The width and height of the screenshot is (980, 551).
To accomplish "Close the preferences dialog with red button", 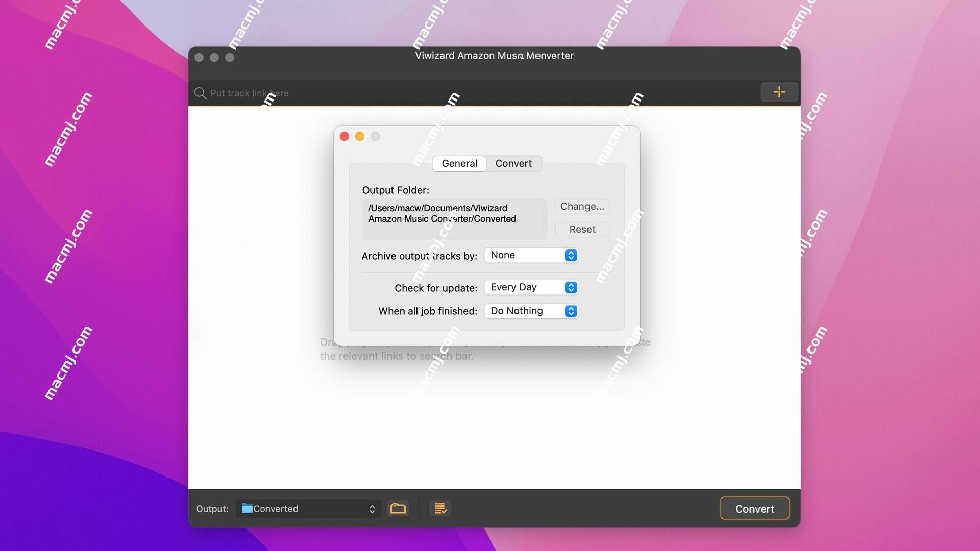I will click(x=345, y=136).
